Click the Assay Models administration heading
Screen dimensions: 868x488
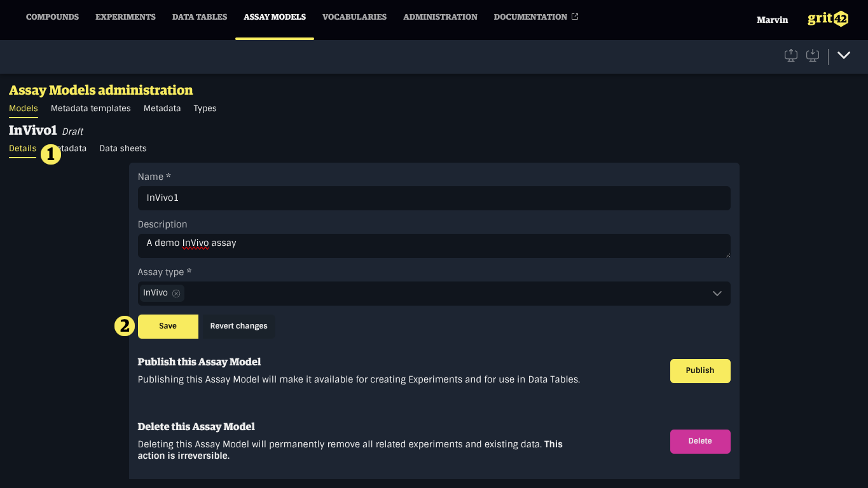pyautogui.click(x=100, y=90)
